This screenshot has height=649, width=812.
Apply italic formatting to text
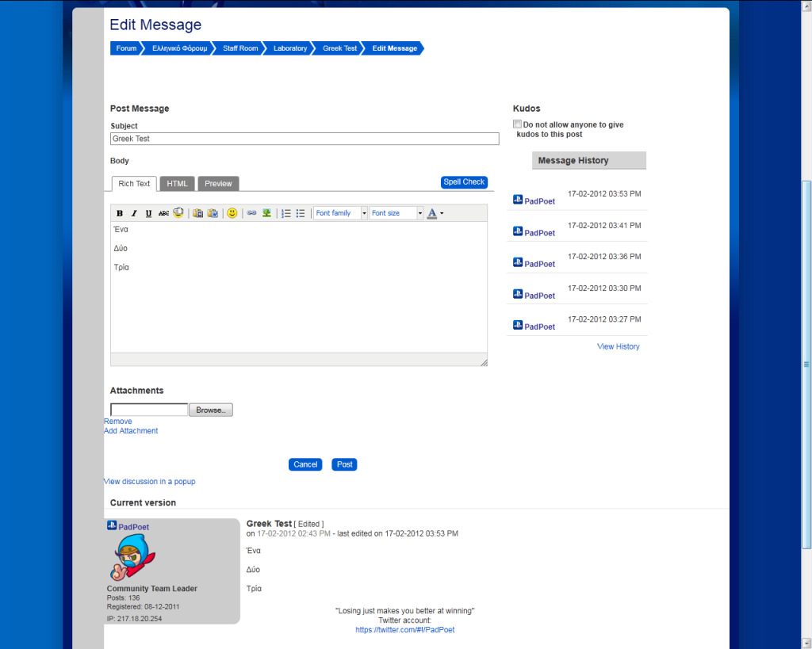(x=134, y=213)
